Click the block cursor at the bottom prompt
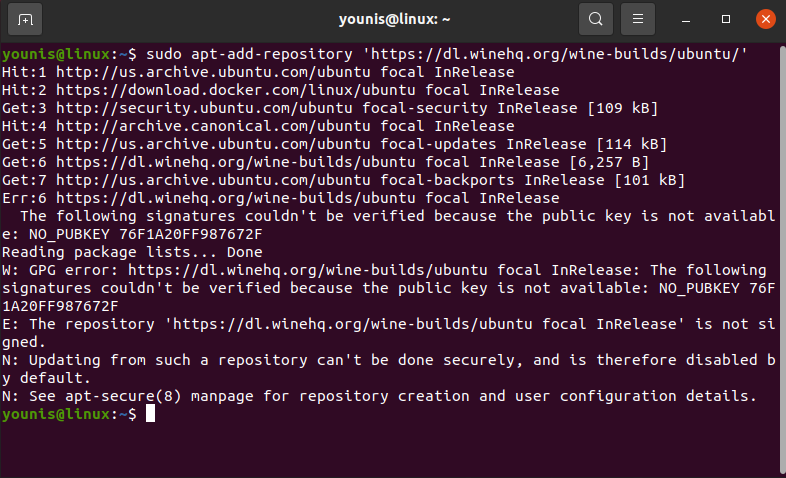Screen dimensions: 786x478 pyautogui.click(x=150, y=414)
